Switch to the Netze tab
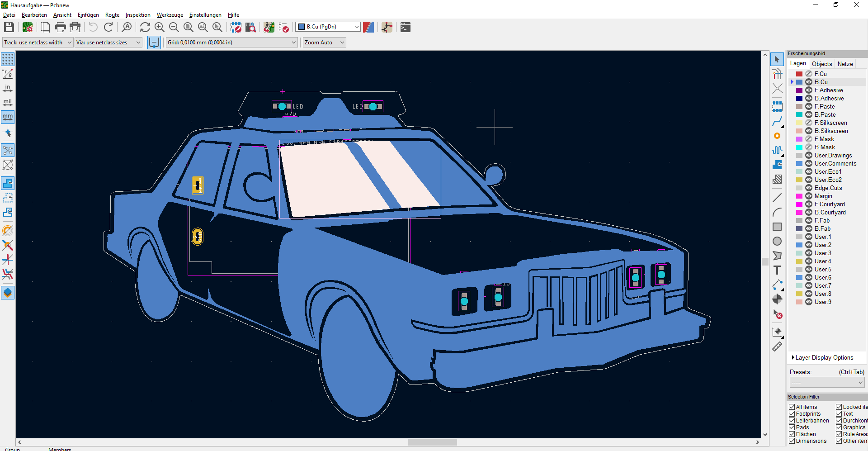This screenshot has height=451, width=868. click(x=845, y=64)
